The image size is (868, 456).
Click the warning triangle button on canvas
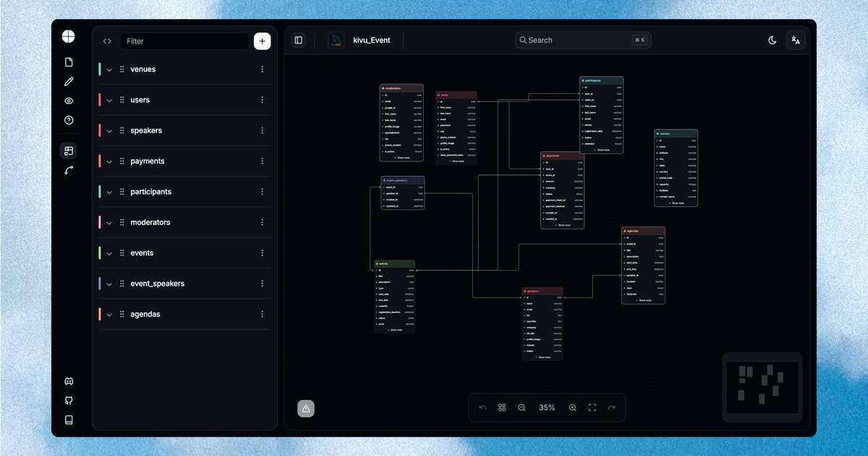(306, 409)
